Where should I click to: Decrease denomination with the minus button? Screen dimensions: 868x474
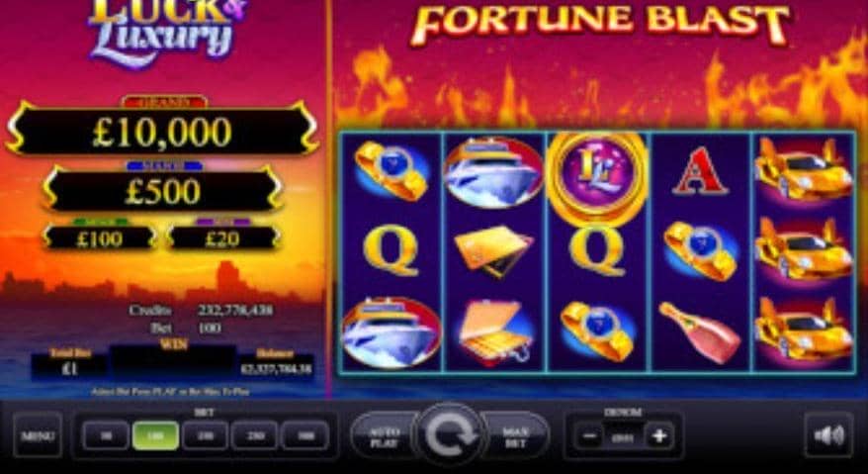pyautogui.click(x=589, y=436)
